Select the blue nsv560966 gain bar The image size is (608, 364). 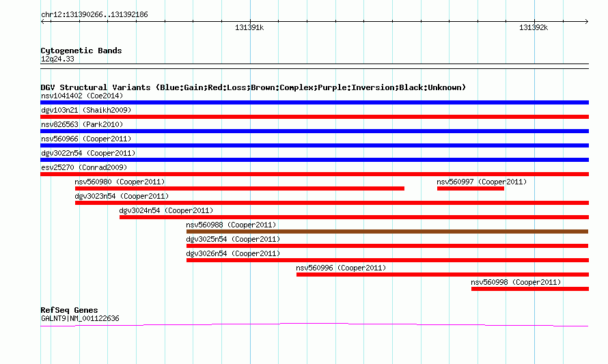pos(314,145)
